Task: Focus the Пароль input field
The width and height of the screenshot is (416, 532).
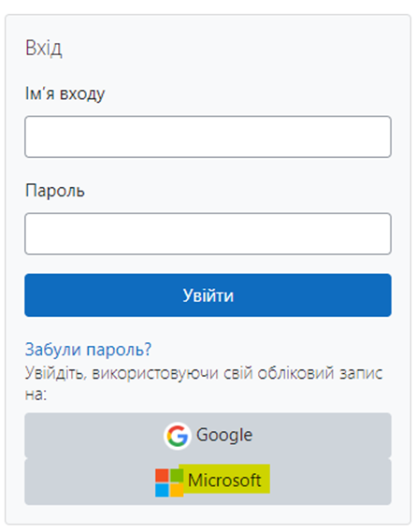Action: [208, 234]
